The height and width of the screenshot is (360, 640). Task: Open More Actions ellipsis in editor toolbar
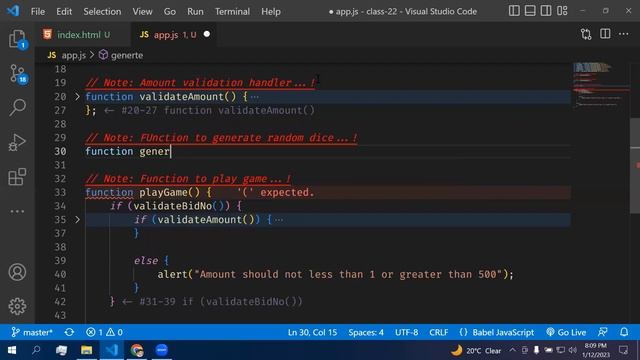pos(624,34)
